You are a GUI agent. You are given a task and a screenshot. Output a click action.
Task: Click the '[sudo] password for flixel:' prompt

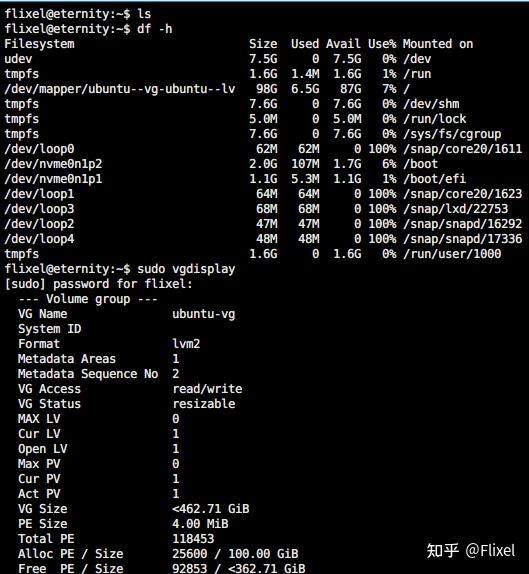pos(98,284)
